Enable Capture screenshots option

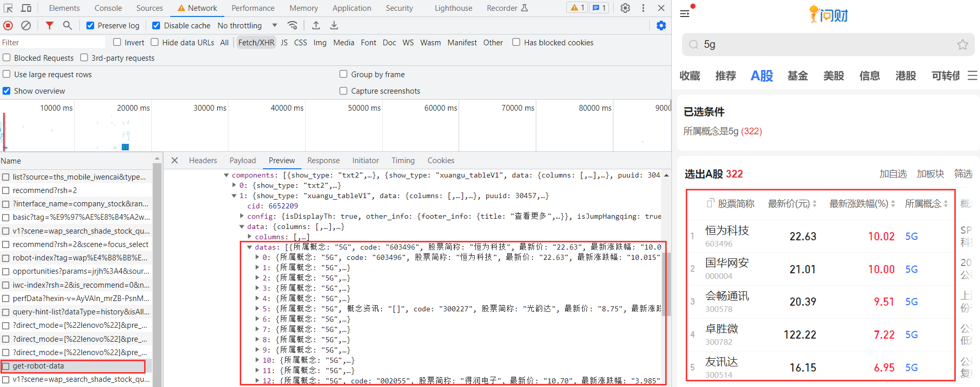(x=343, y=91)
